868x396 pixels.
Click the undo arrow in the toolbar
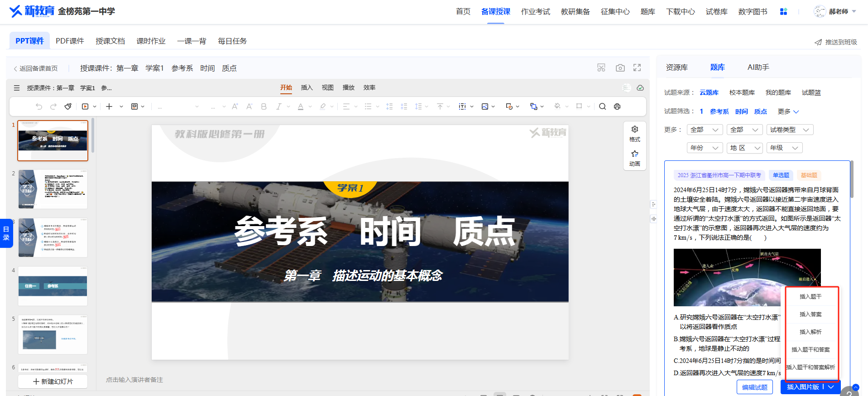point(39,106)
